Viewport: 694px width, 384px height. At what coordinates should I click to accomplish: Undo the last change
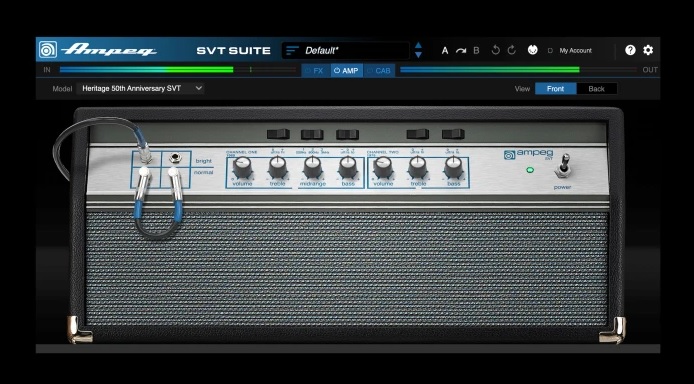496,50
